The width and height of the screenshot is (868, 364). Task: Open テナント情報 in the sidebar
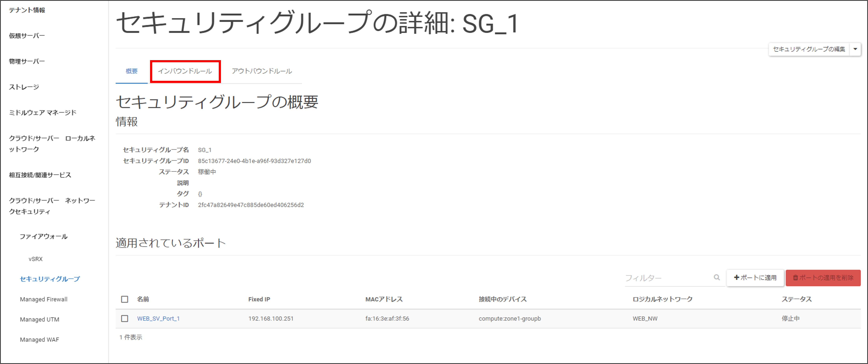click(x=27, y=10)
